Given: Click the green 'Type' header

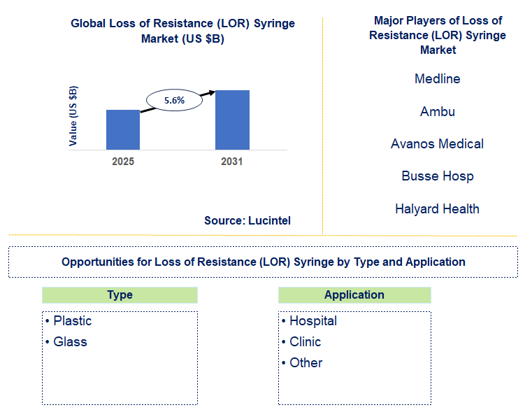Looking at the screenshot, I should pyautogui.click(x=120, y=294).
